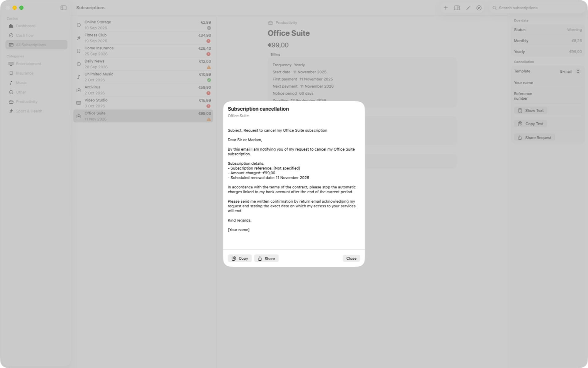Click Office Suite row warning triangle icon
Viewport: 588px width, 368px height.
tap(209, 119)
